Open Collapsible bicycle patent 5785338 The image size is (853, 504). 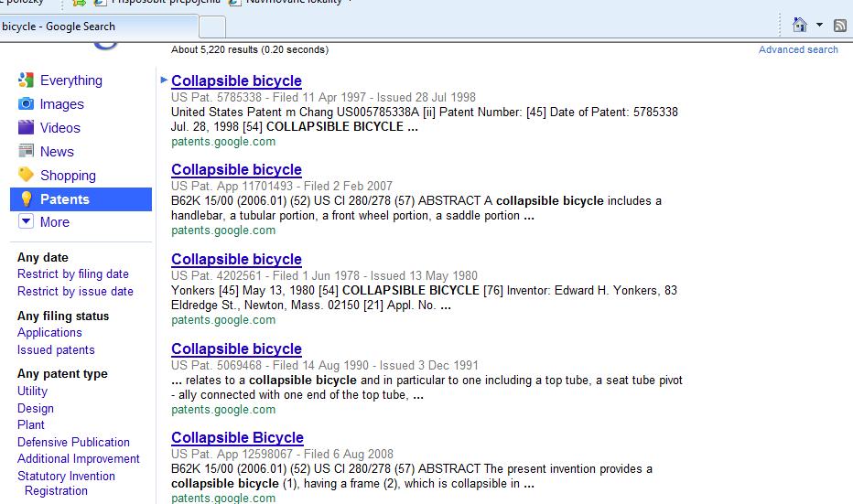coord(237,80)
